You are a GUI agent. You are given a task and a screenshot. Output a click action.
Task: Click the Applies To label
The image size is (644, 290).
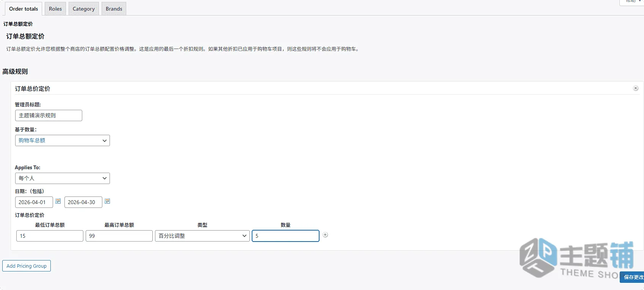(27, 167)
